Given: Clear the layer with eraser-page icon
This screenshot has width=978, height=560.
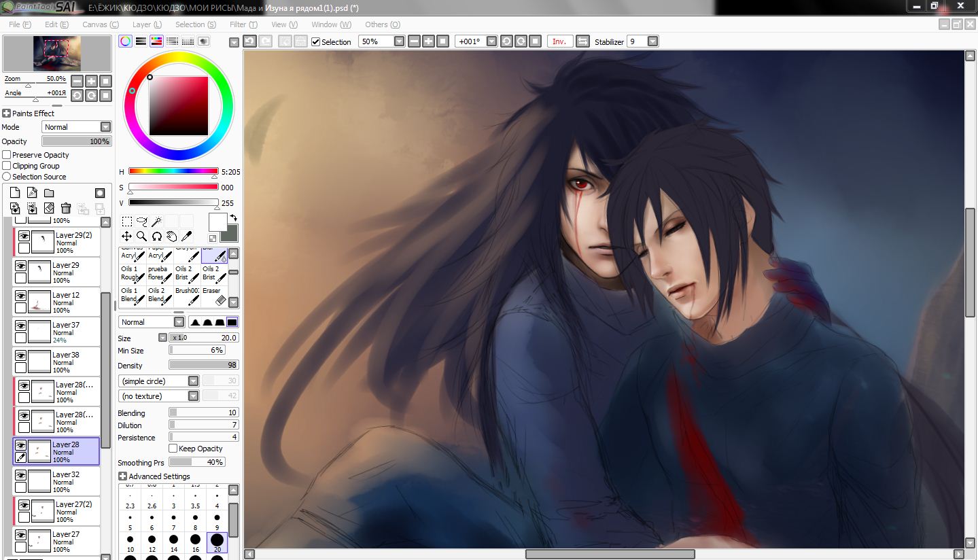Looking at the screenshot, I should tap(49, 209).
